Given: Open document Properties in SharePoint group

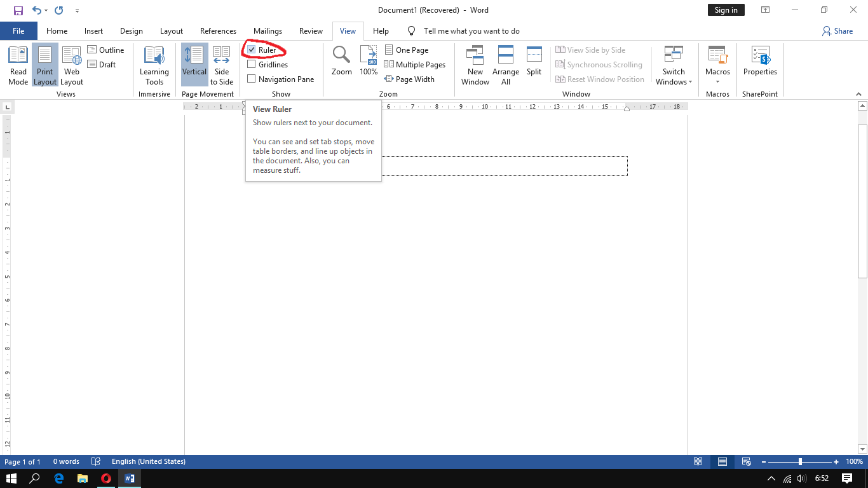Looking at the screenshot, I should click(760, 61).
